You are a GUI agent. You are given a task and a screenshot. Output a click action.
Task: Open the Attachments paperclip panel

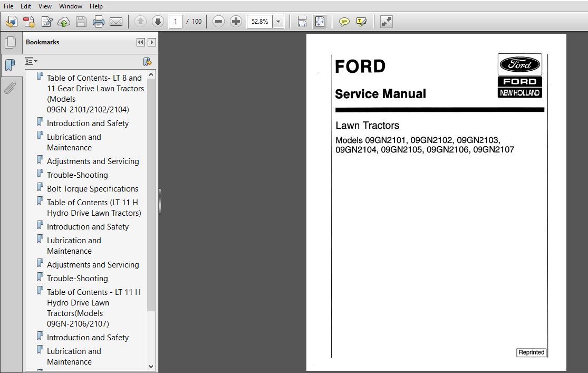[x=10, y=88]
